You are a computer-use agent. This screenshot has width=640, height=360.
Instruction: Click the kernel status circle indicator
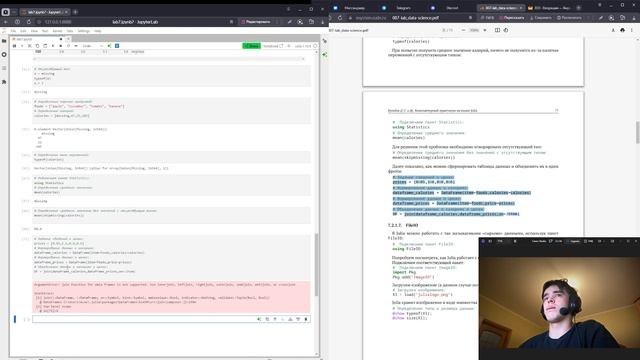tap(315, 46)
